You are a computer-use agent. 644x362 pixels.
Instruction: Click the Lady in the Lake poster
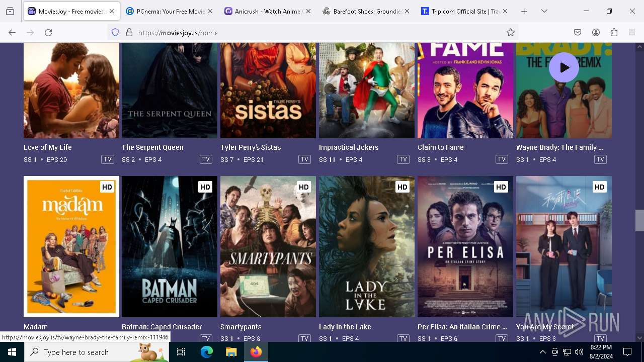coord(367,246)
